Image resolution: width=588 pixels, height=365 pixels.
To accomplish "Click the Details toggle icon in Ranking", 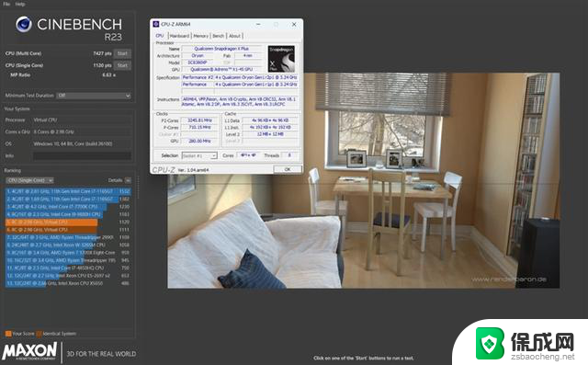I will click(128, 180).
